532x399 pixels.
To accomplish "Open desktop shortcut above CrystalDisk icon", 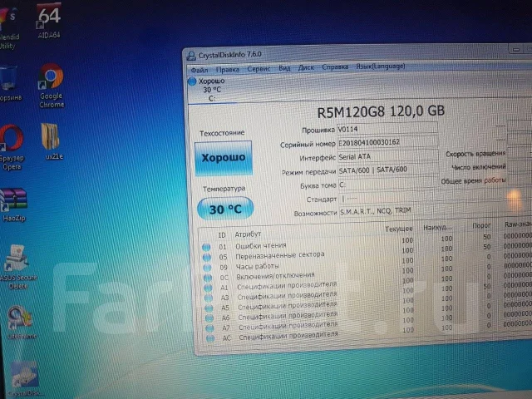I will pyautogui.click(x=20, y=323).
